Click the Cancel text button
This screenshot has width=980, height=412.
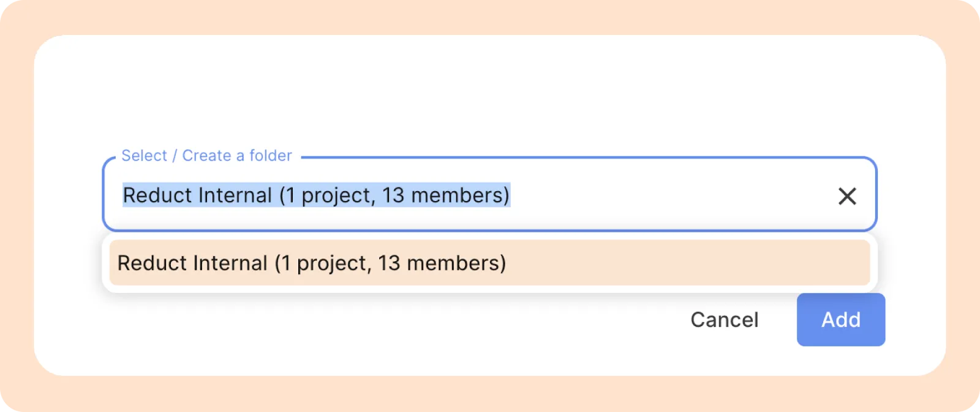click(x=724, y=319)
